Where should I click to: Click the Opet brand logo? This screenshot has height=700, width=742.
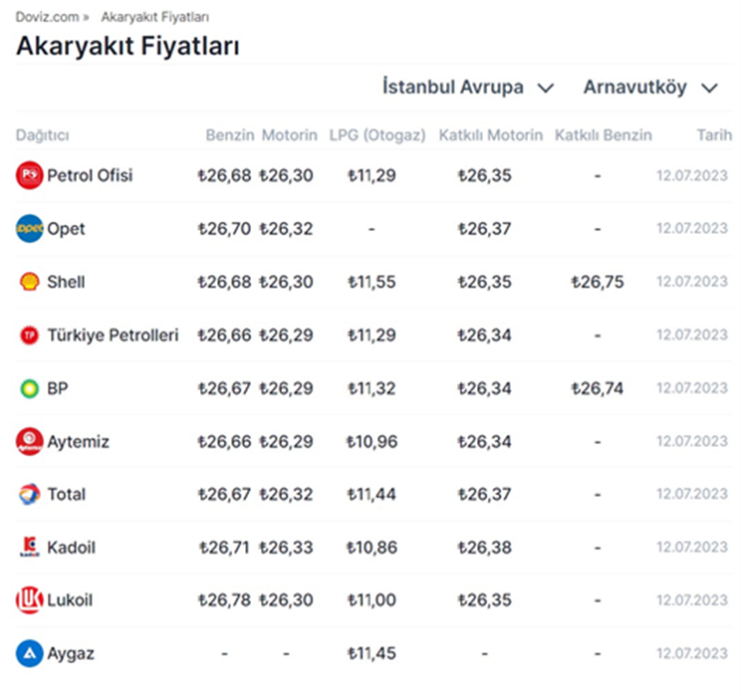(30, 229)
